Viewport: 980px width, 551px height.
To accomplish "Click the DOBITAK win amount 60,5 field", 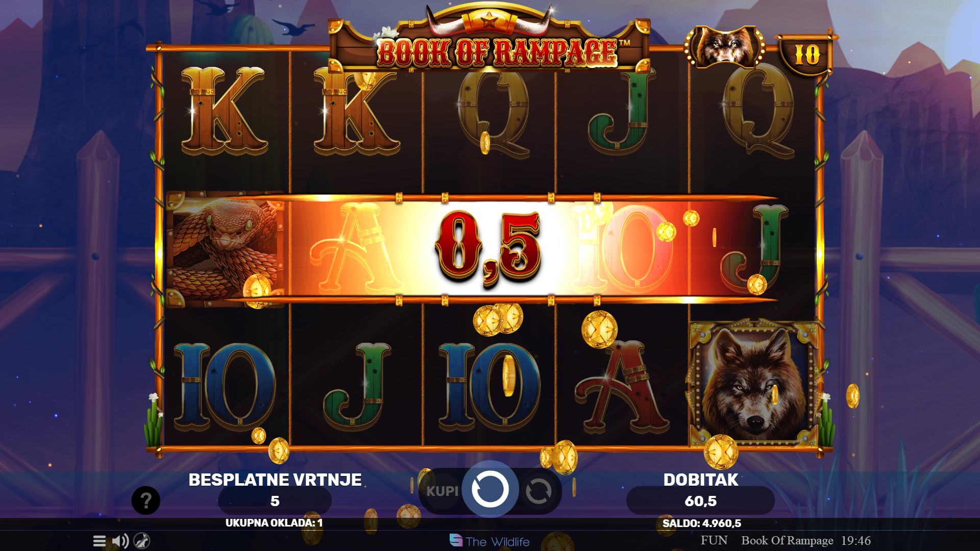I will tap(700, 501).
